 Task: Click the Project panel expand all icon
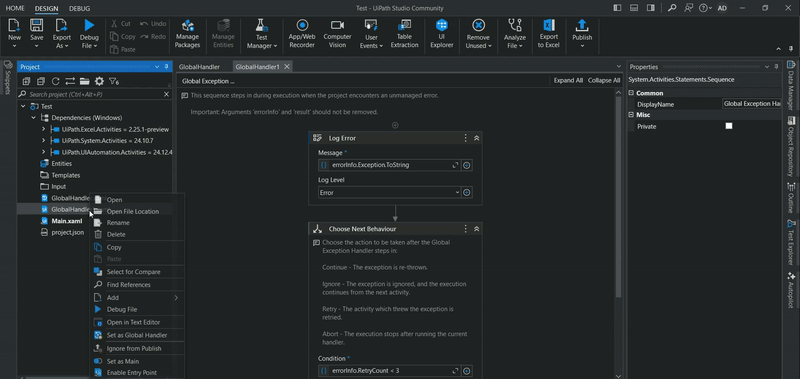pyautogui.click(x=26, y=81)
